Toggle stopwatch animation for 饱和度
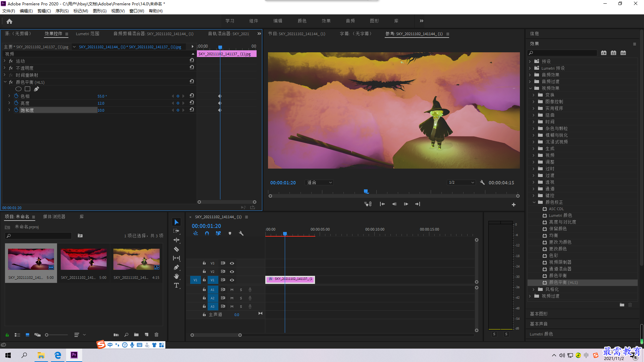The width and height of the screenshot is (644, 362). click(x=16, y=110)
